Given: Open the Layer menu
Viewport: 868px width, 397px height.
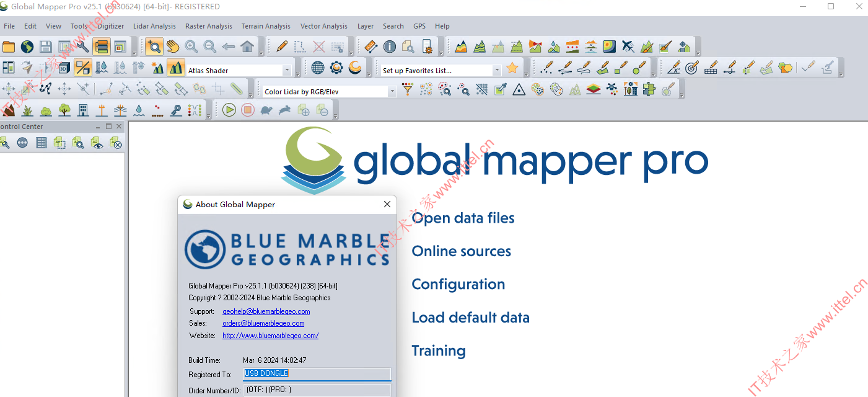Looking at the screenshot, I should point(366,26).
